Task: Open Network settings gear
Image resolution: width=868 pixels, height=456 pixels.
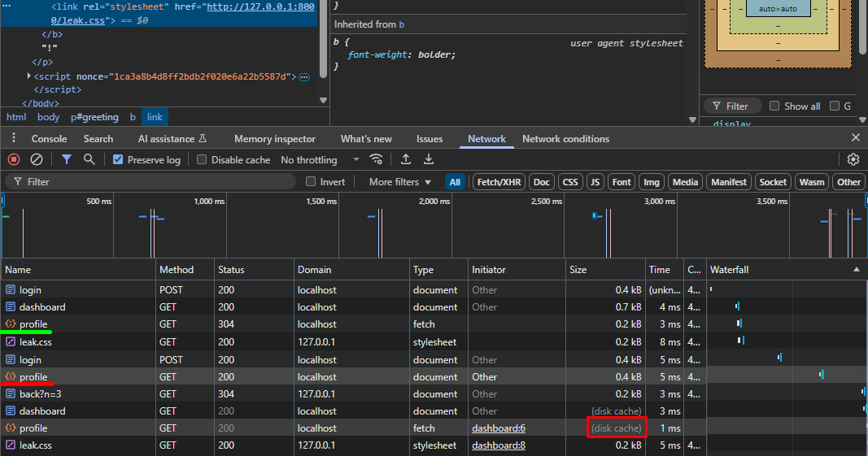Action: pos(853,159)
